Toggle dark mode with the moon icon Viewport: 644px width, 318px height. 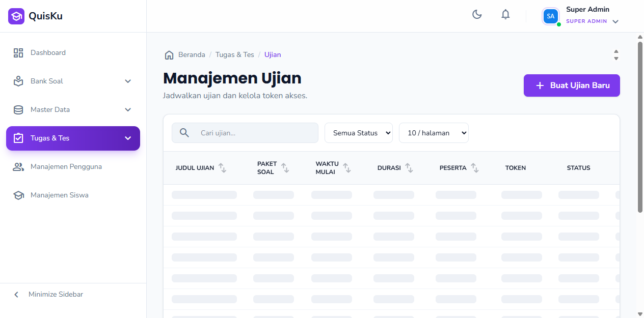pyautogui.click(x=477, y=14)
